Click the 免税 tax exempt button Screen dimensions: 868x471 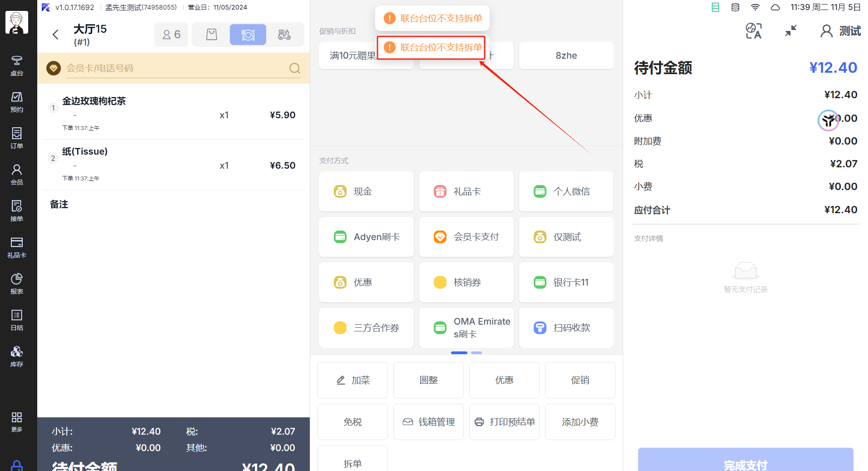click(x=352, y=422)
